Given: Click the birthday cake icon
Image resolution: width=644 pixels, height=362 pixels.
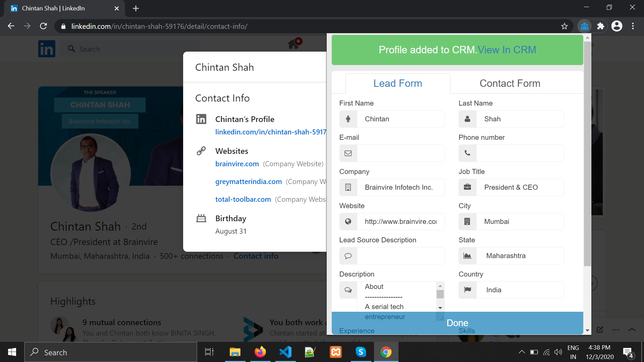Looking at the screenshot, I should tap(201, 218).
